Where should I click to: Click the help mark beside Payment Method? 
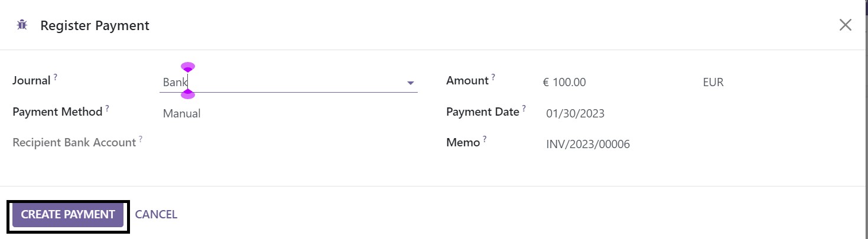coord(108,108)
